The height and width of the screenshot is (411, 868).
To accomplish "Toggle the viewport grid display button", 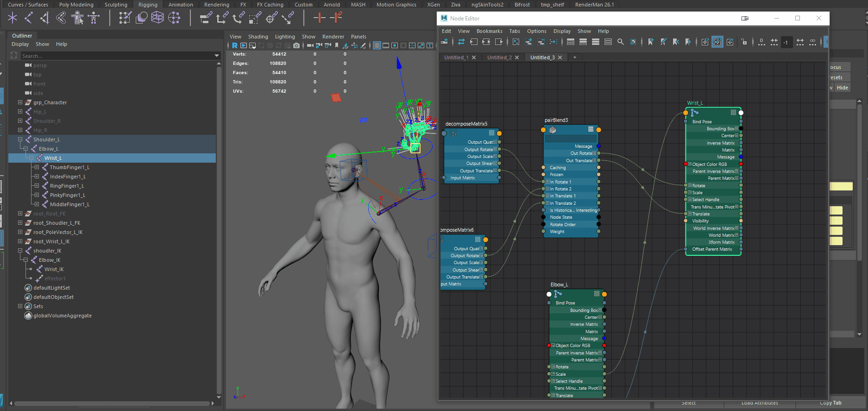I will click(x=377, y=45).
